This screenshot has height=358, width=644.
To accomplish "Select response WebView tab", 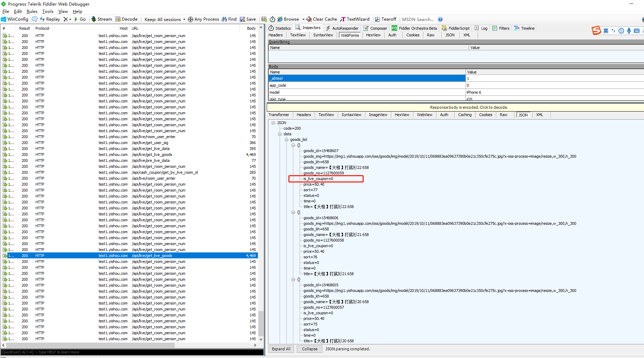I will click(425, 115).
